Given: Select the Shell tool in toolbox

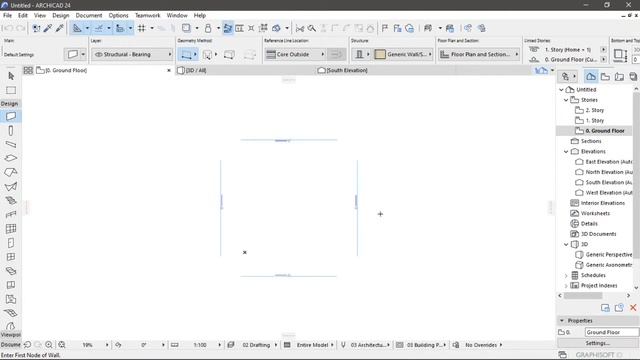Looking at the screenshot, I should pyautogui.click(x=11, y=187).
